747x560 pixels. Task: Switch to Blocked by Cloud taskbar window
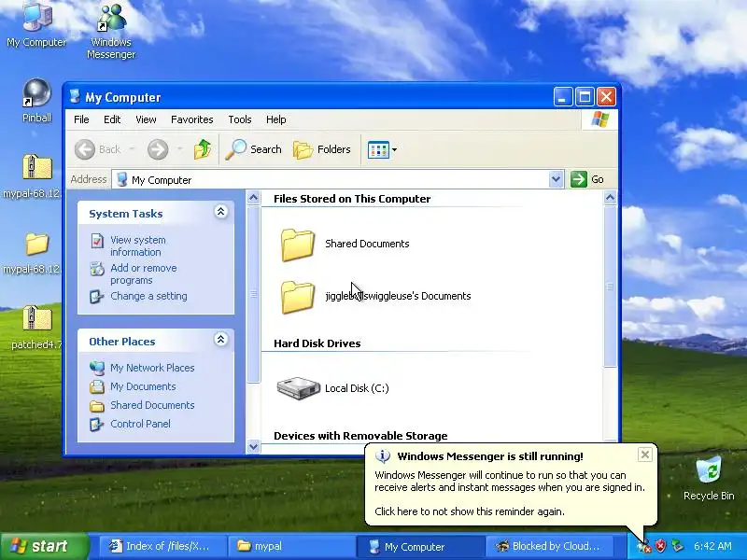548,546
